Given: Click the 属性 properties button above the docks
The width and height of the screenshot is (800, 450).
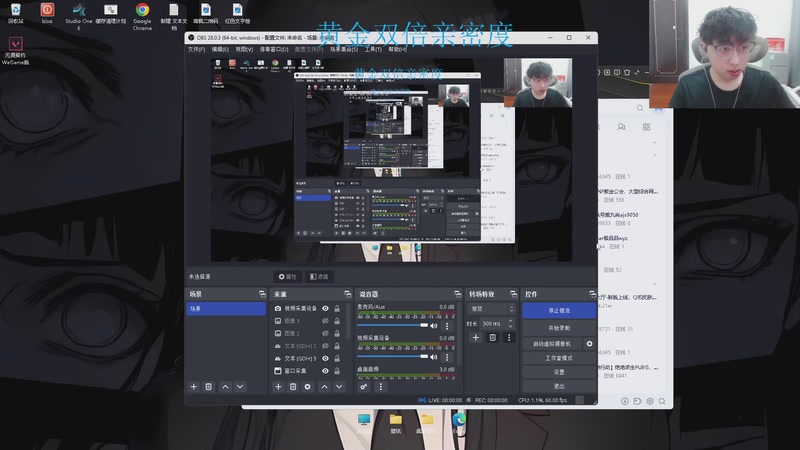Looking at the screenshot, I should [287, 277].
